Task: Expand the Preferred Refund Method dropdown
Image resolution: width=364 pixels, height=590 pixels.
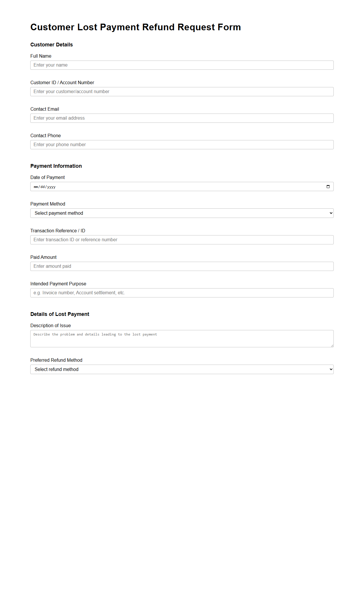Action: (x=182, y=370)
